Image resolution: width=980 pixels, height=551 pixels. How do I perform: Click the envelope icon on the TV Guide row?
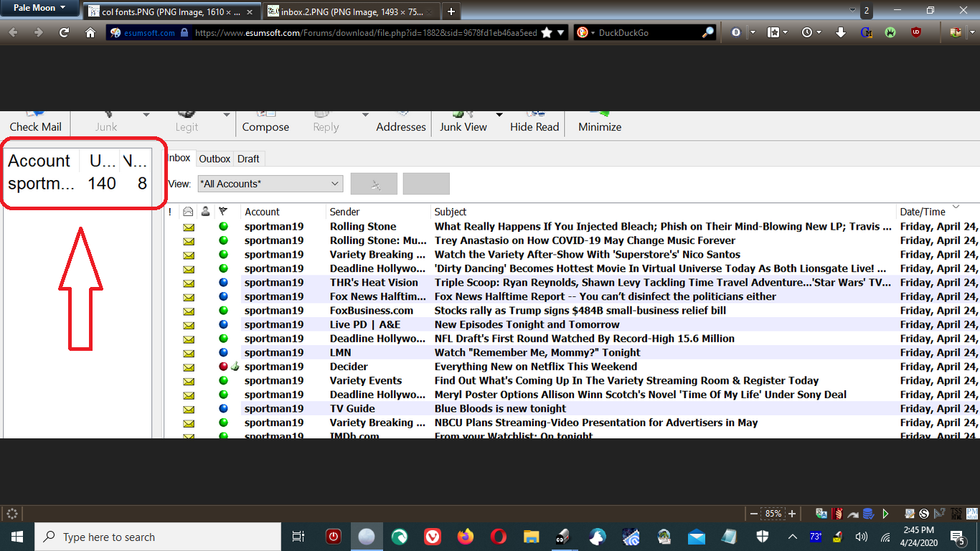[x=189, y=409]
